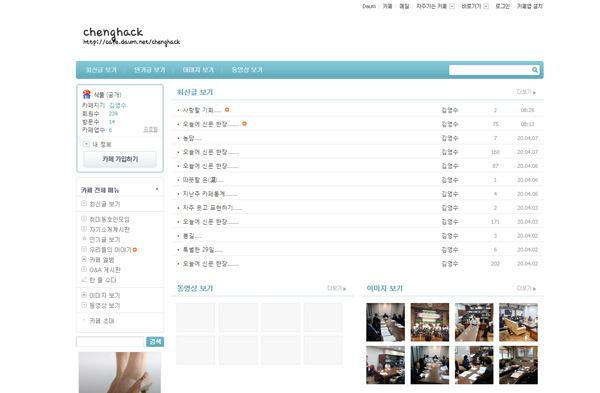This screenshot has height=393, width=600.
Task: Collapse the 카페 전체 메뉴 panel arrow
Action: point(157,189)
